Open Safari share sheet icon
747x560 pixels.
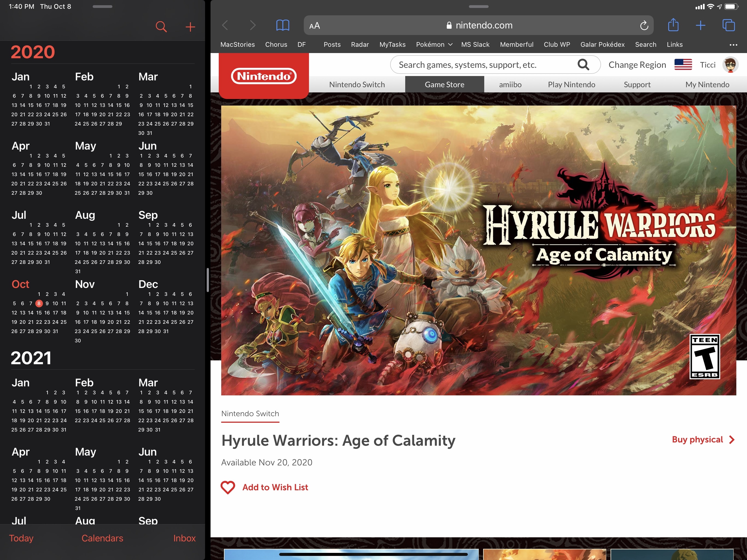673,25
